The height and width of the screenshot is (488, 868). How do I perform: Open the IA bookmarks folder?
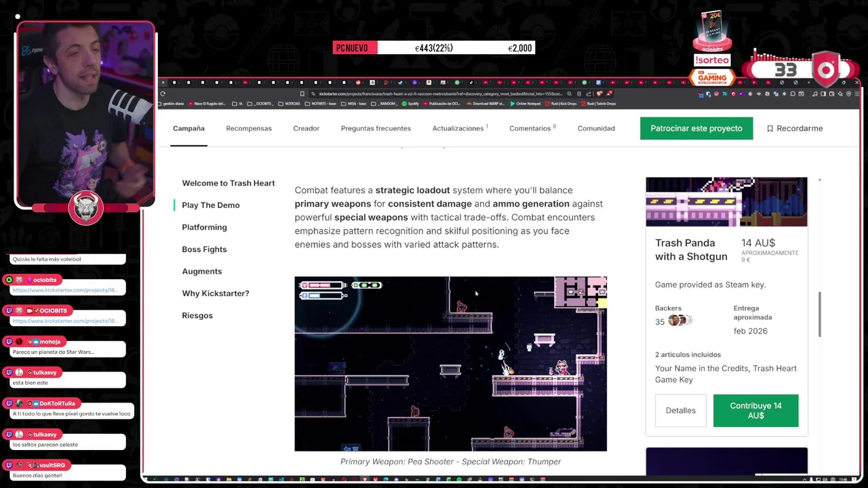237,104
